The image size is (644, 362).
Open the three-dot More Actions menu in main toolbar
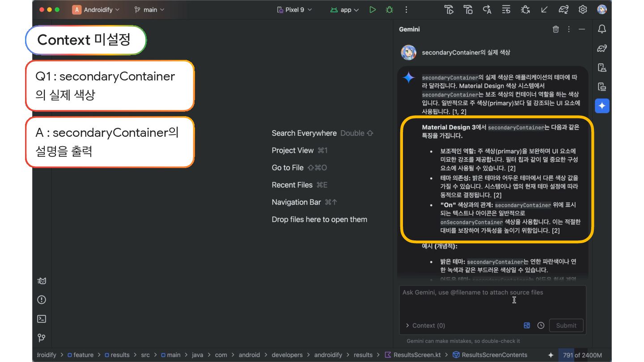click(406, 9)
